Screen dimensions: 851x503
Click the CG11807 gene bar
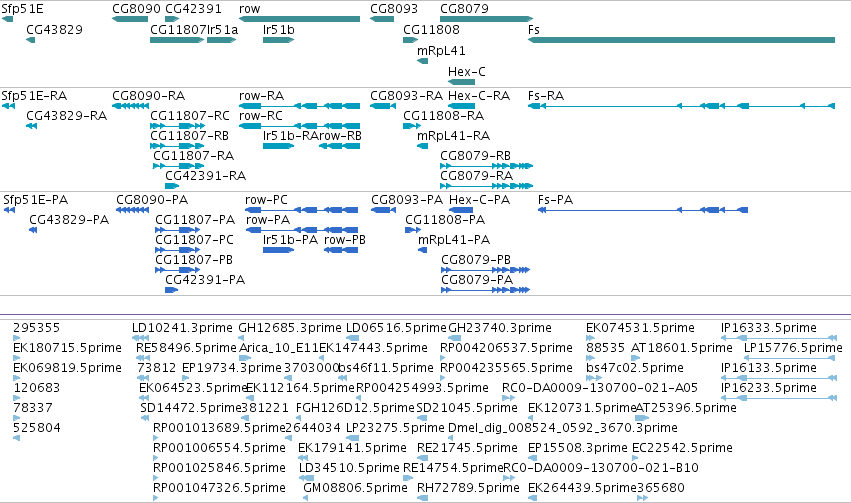(177, 40)
